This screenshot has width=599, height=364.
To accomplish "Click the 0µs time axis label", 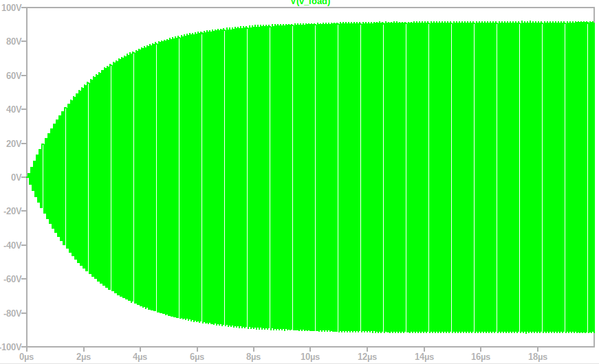I will [x=27, y=357].
